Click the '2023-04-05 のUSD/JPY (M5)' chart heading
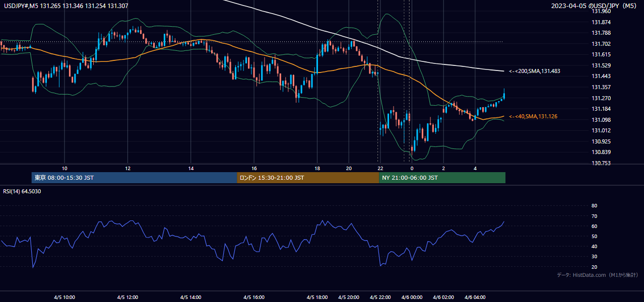644x302 pixels. (595, 6)
